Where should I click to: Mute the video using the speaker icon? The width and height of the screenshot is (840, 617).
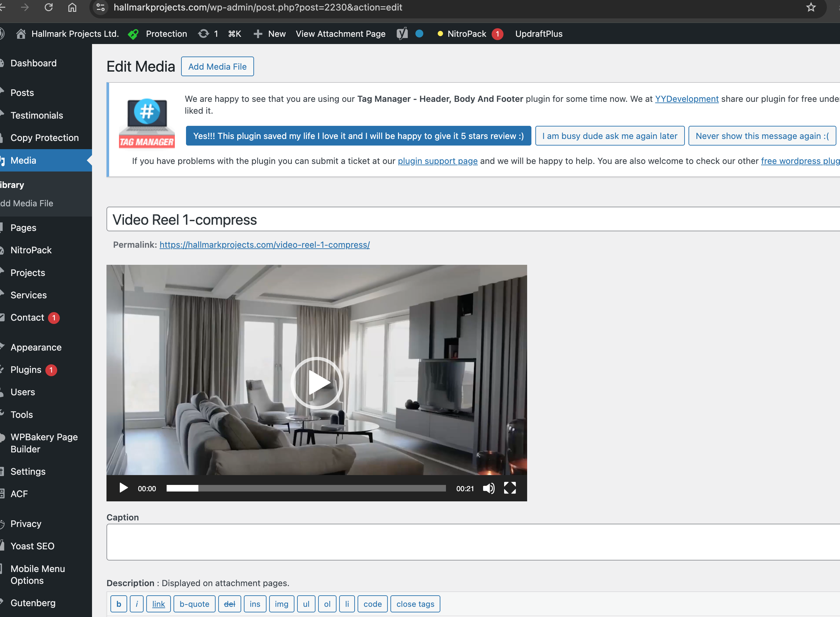point(488,488)
